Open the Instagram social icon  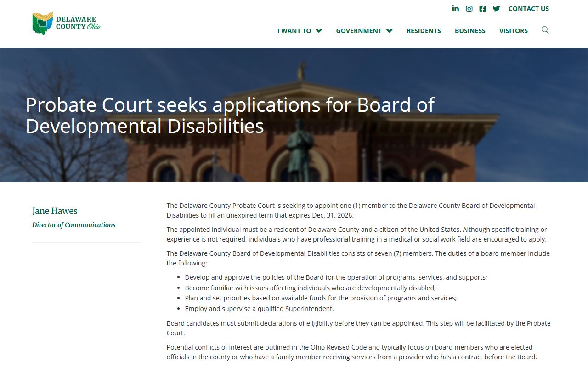tap(469, 9)
